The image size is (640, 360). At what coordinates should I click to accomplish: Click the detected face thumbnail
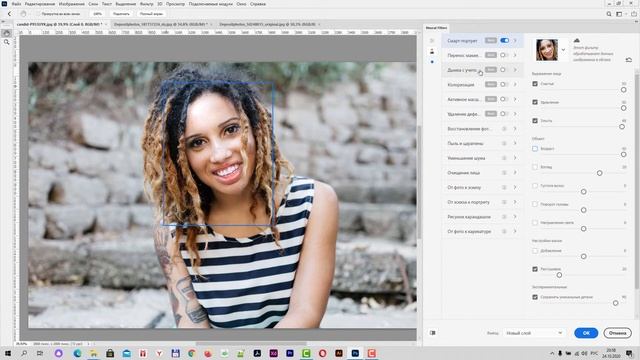pyautogui.click(x=547, y=50)
